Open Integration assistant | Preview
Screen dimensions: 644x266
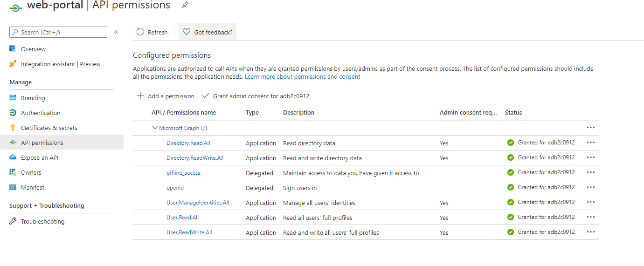pos(61,64)
